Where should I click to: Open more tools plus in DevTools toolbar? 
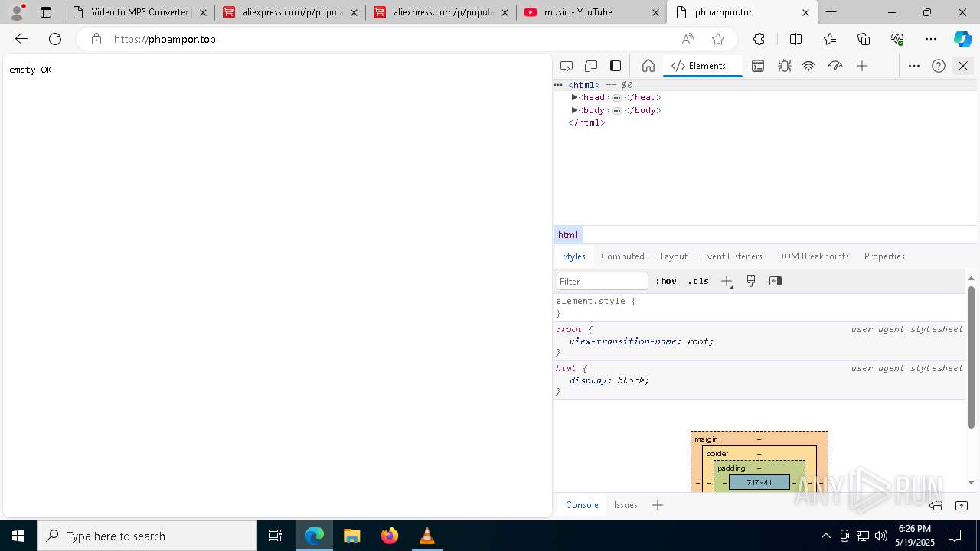coord(862,66)
